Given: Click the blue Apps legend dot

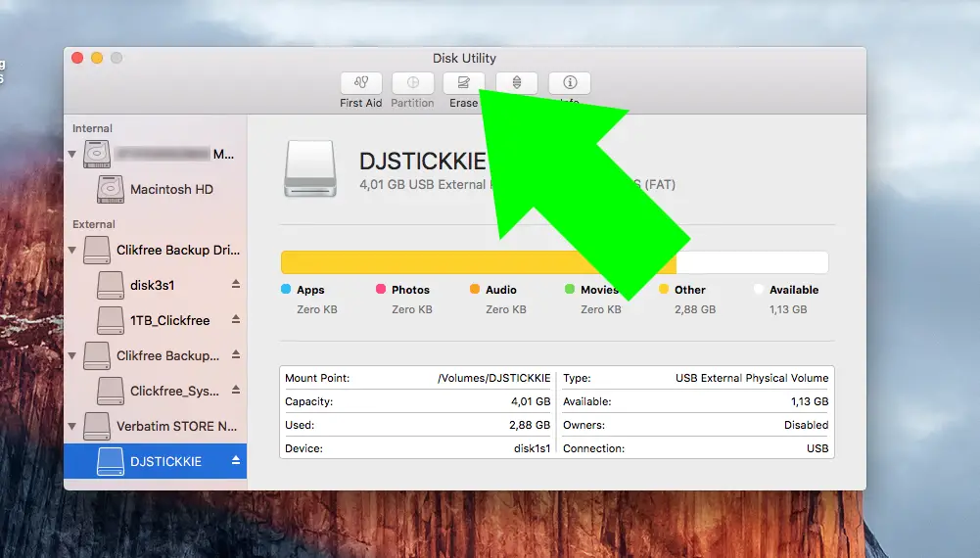Looking at the screenshot, I should [x=286, y=289].
